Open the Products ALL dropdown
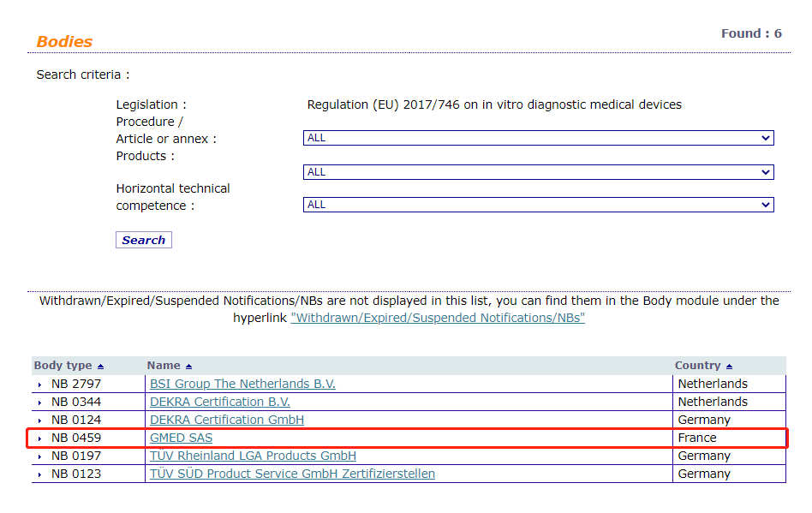This screenshot has width=812, height=513. [x=539, y=172]
